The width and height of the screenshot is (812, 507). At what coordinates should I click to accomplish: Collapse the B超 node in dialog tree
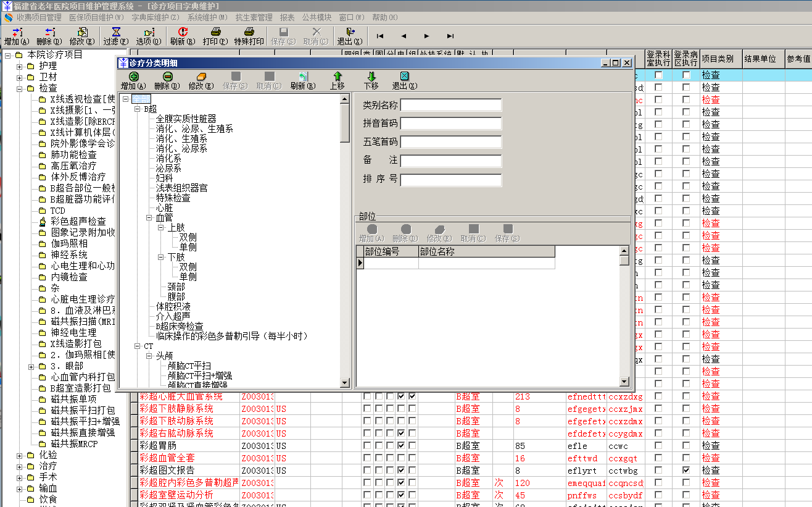138,109
